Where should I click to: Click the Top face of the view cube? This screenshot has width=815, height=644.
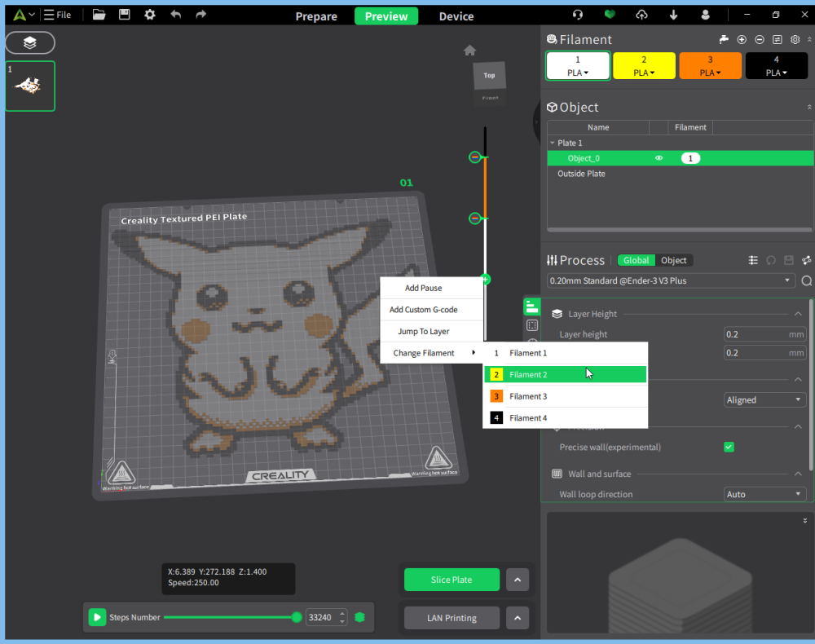coord(489,75)
